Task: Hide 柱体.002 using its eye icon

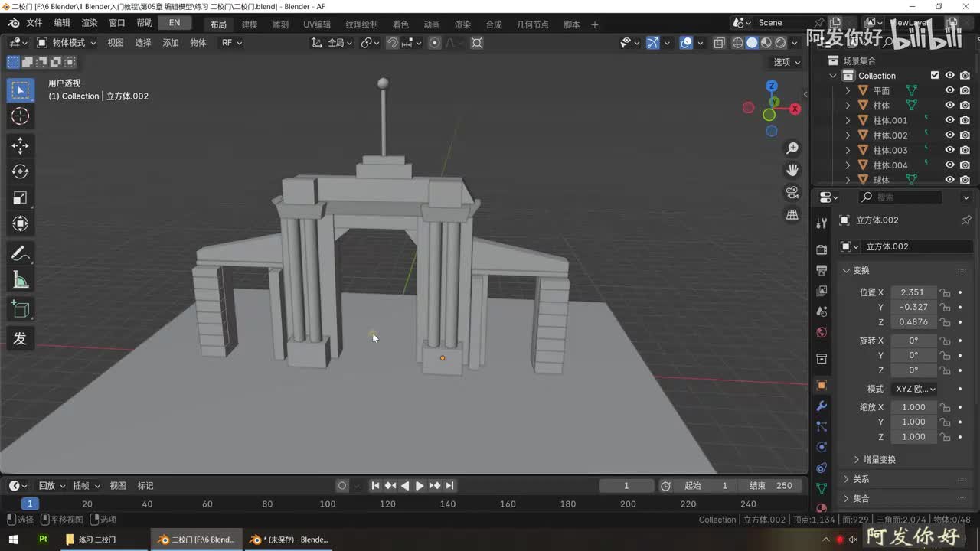Action: (949, 135)
